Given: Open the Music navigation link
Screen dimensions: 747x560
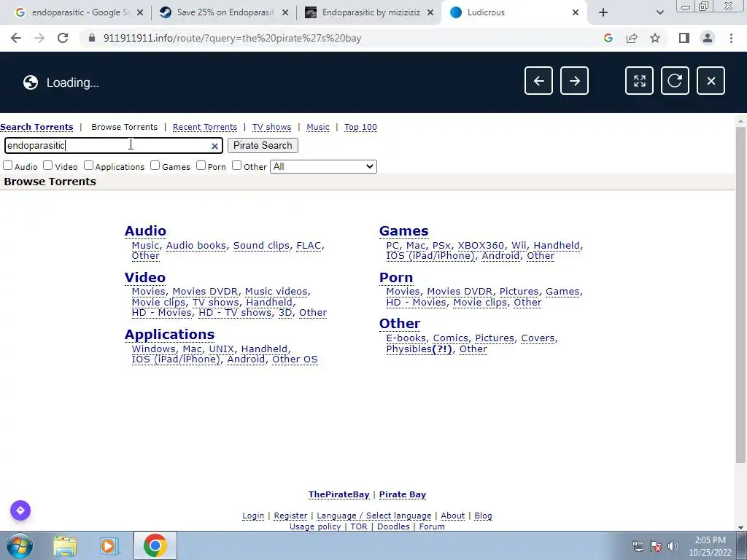Looking at the screenshot, I should click(x=318, y=127).
